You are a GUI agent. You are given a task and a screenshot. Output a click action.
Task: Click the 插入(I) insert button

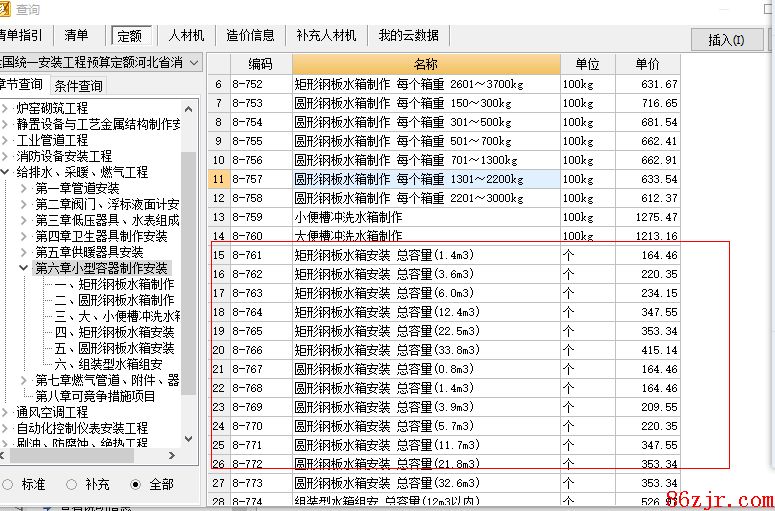725,40
